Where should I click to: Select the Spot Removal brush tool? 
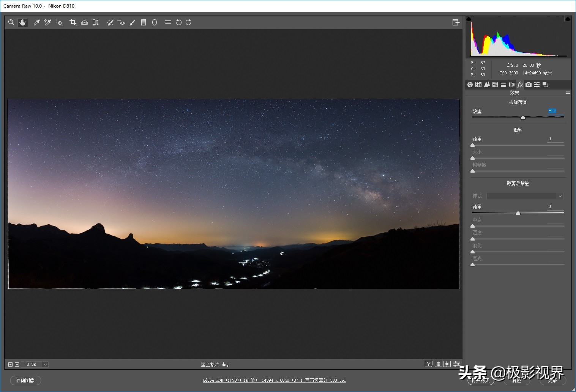110,22
